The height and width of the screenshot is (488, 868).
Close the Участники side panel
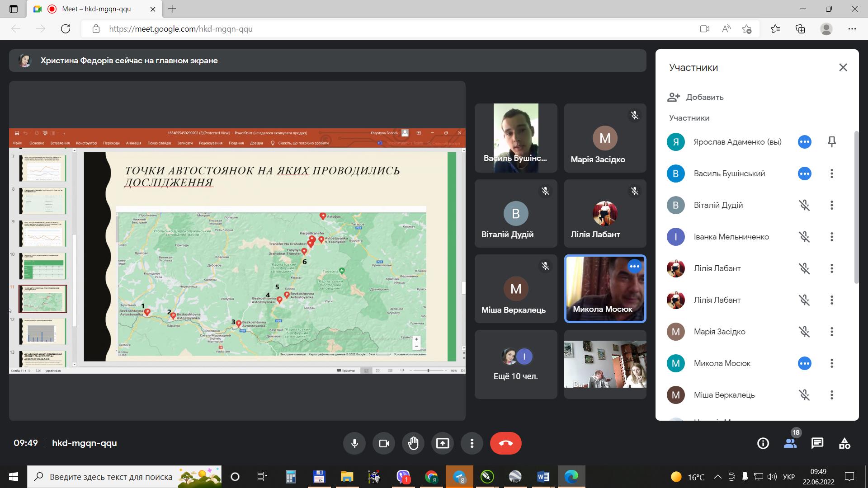[x=843, y=67]
